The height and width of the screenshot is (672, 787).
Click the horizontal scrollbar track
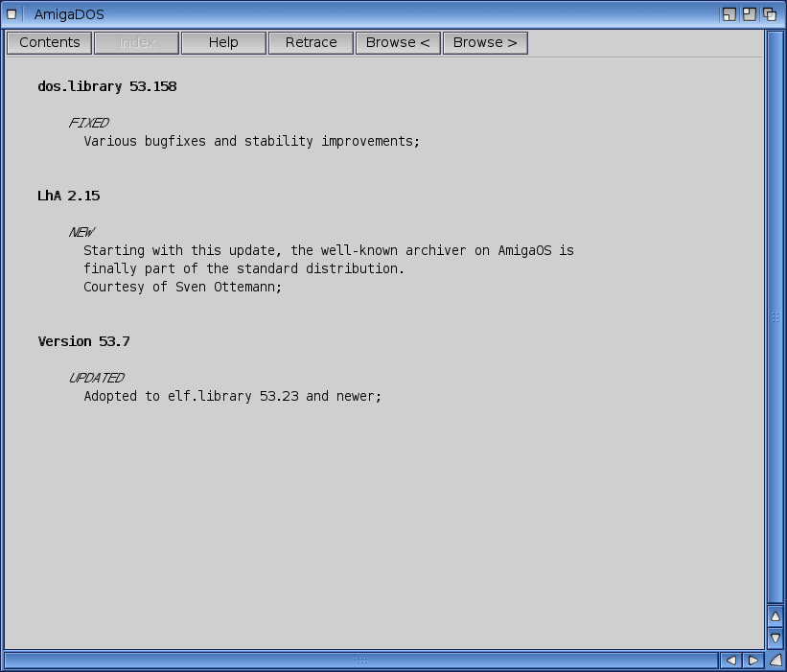pyautogui.click(x=361, y=660)
